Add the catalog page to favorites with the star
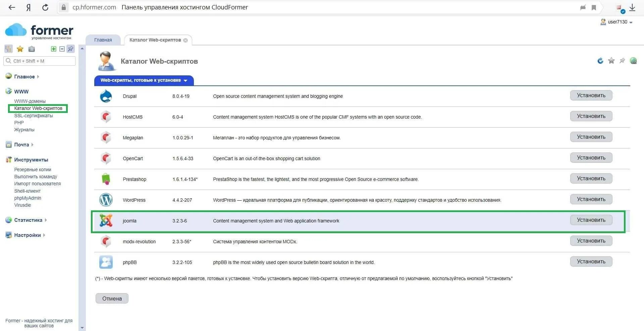The image size is (644, 331). pyautogui.click(x=611, y=61)
